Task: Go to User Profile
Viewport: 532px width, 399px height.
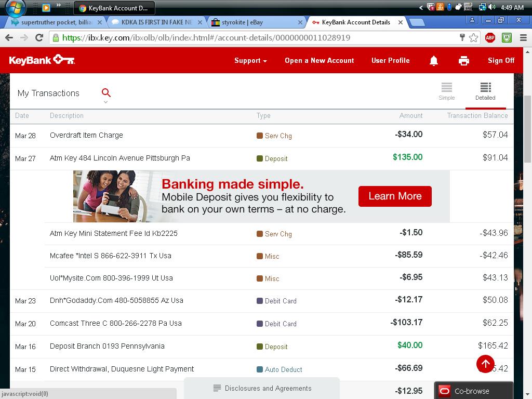Action: click(391, 61)
